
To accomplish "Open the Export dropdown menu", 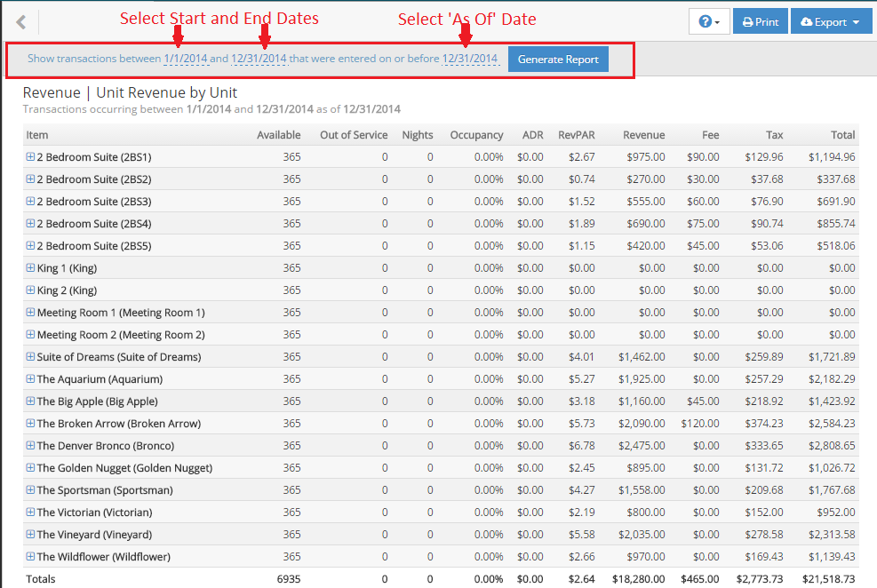I will click(x=829, y=22).
